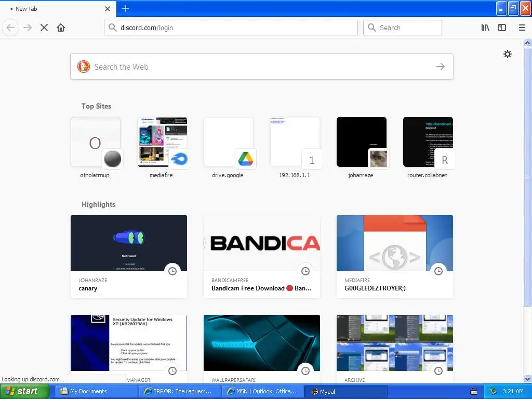Open the Library toolbar icon
The height and width of the screenshot is (399, 532).
click(x=486, y=28)
